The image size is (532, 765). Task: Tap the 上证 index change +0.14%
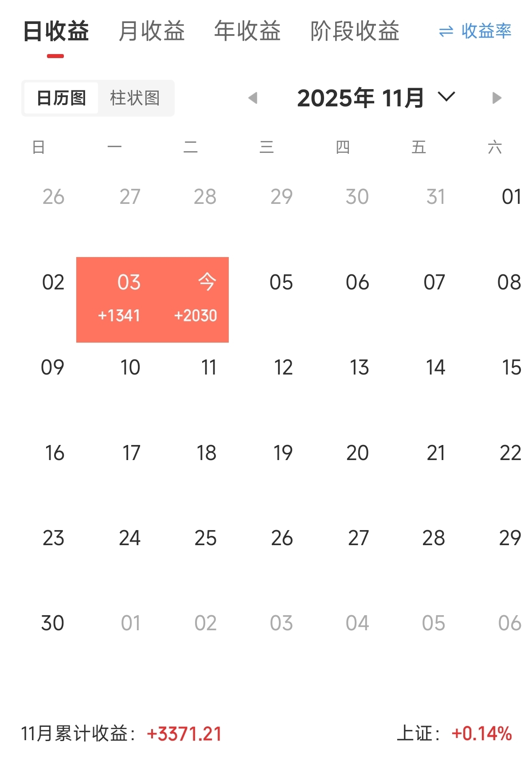(481, 734)
